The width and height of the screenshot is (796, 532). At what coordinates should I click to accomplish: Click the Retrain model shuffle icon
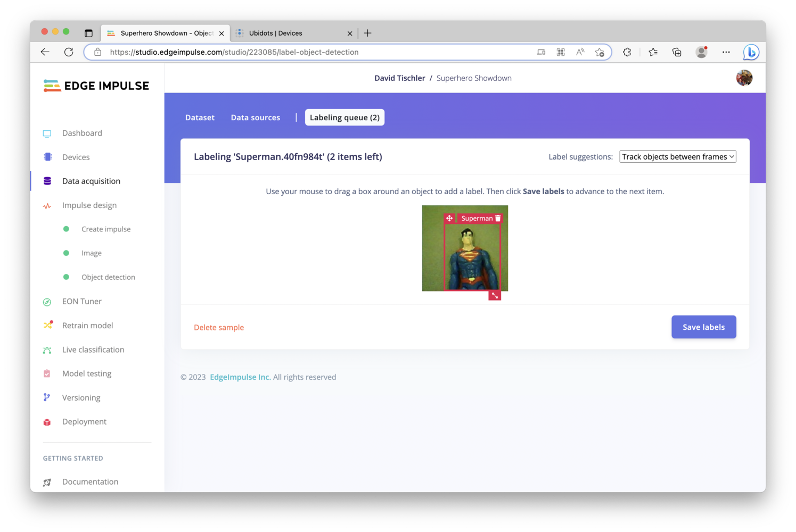tap(47, 325)
